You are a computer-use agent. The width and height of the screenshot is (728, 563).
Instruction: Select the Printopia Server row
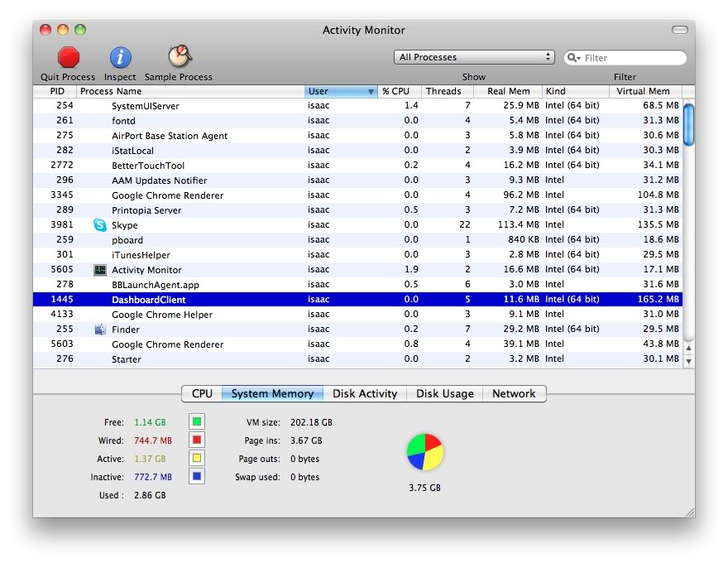tap(357, 209)
